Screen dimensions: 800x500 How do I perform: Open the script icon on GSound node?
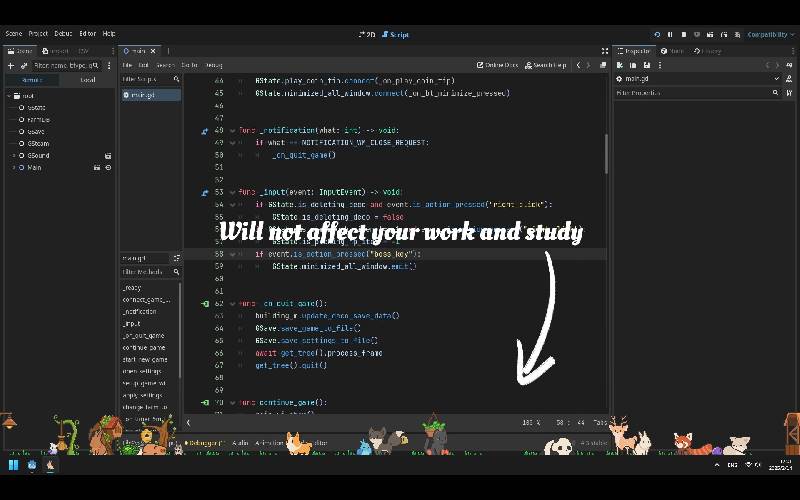107,156
